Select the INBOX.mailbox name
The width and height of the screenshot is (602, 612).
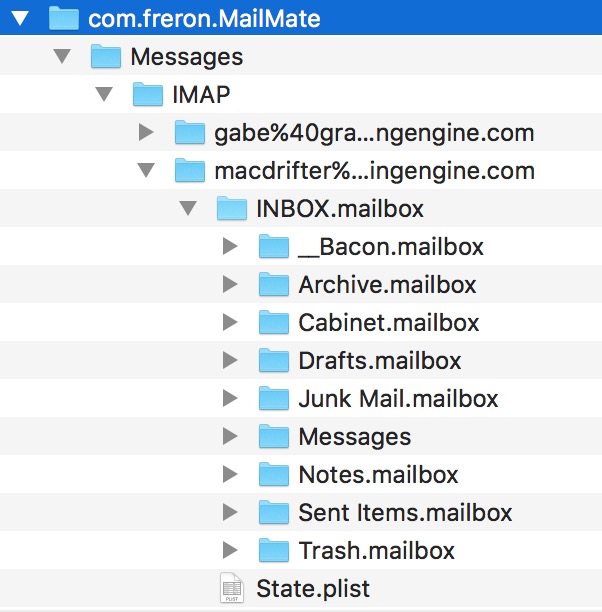tap(340, 208)
